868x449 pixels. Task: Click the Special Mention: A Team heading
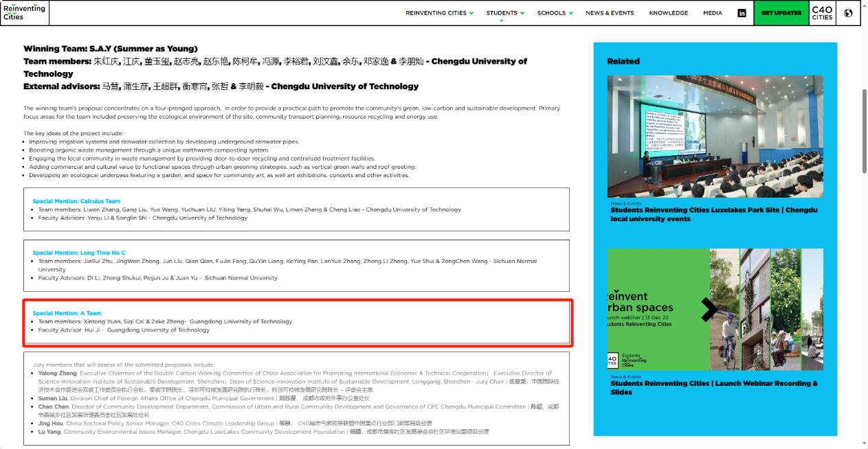pos(67,313)
